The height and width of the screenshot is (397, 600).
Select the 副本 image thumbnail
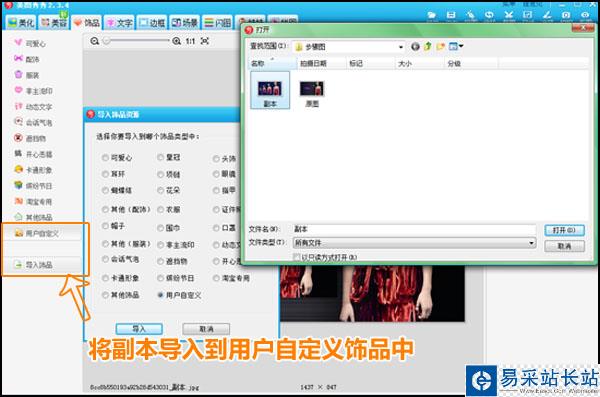(270, 90)
